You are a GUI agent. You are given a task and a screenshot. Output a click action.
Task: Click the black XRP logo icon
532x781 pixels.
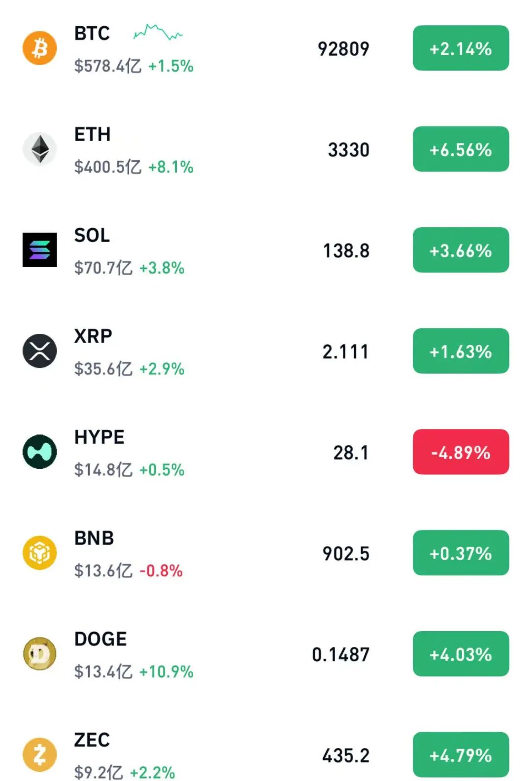click(x=39, y=351)
